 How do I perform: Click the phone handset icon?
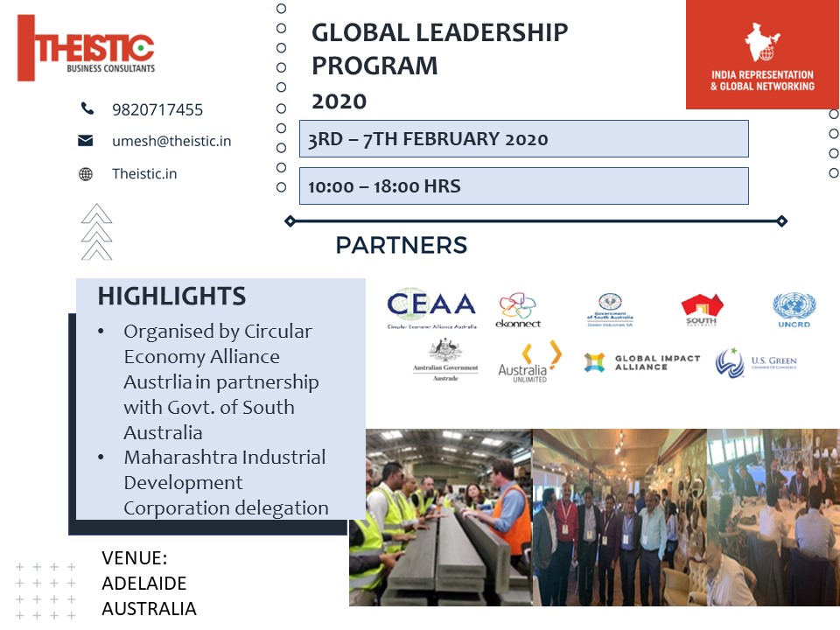click(x=87, y=109)
